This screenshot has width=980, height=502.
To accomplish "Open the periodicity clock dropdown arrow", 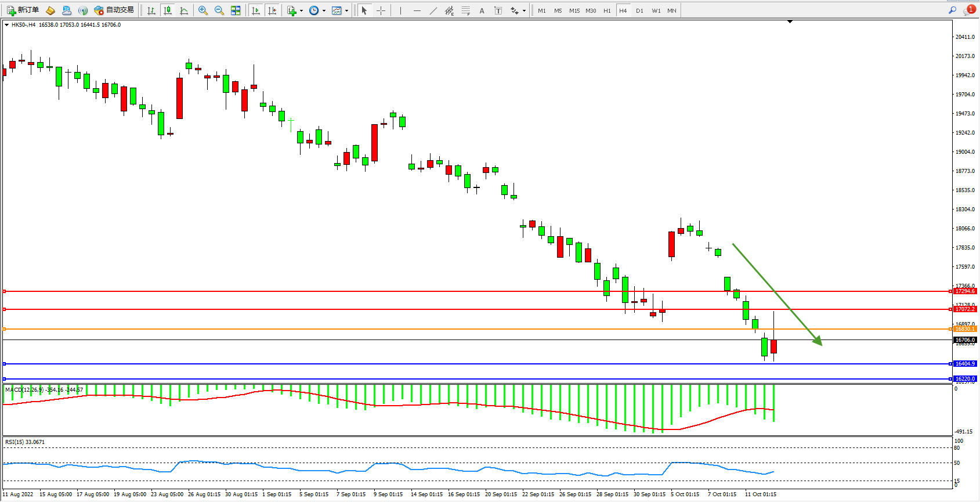I will tap(324, 10).
